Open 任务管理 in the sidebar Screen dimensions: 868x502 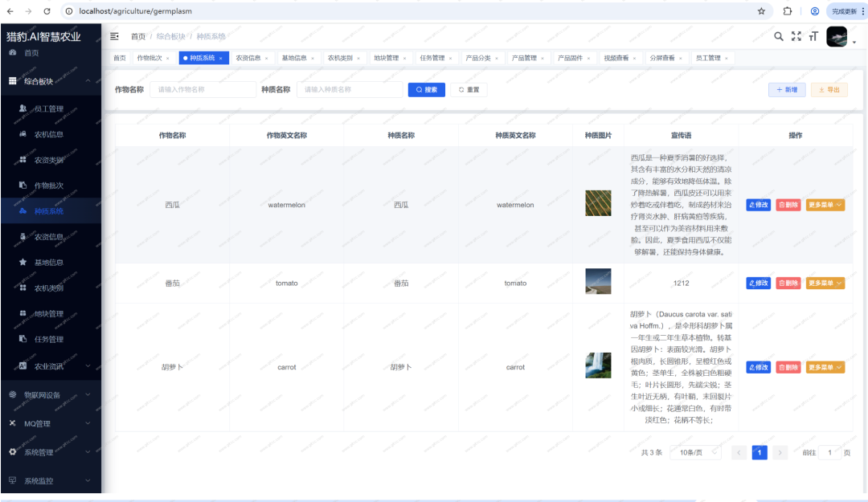click(51, 339)
